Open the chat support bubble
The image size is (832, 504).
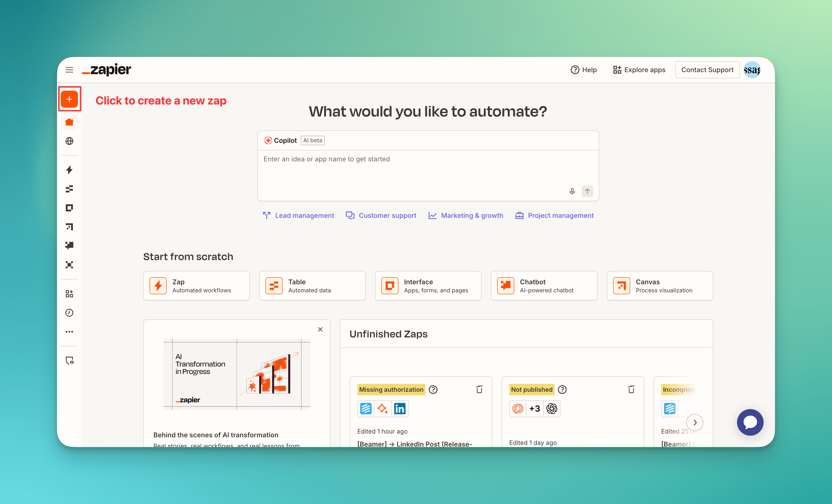(x=750, y=422)
